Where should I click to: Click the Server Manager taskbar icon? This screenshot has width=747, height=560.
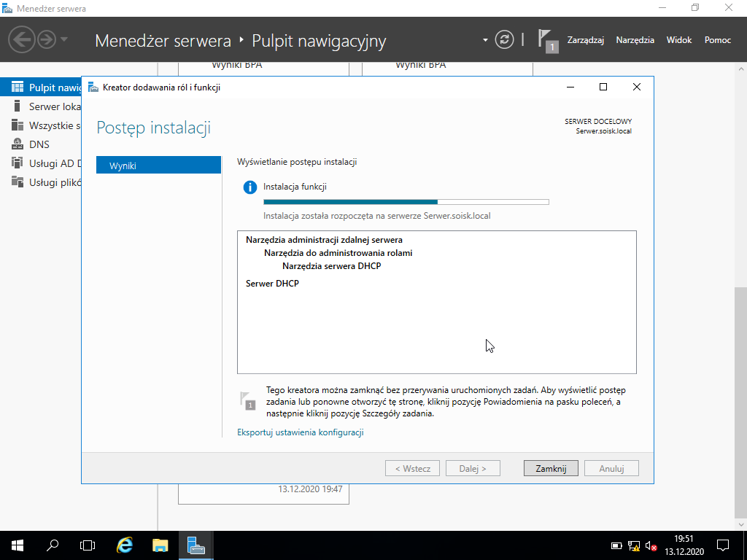click(196, 545)
